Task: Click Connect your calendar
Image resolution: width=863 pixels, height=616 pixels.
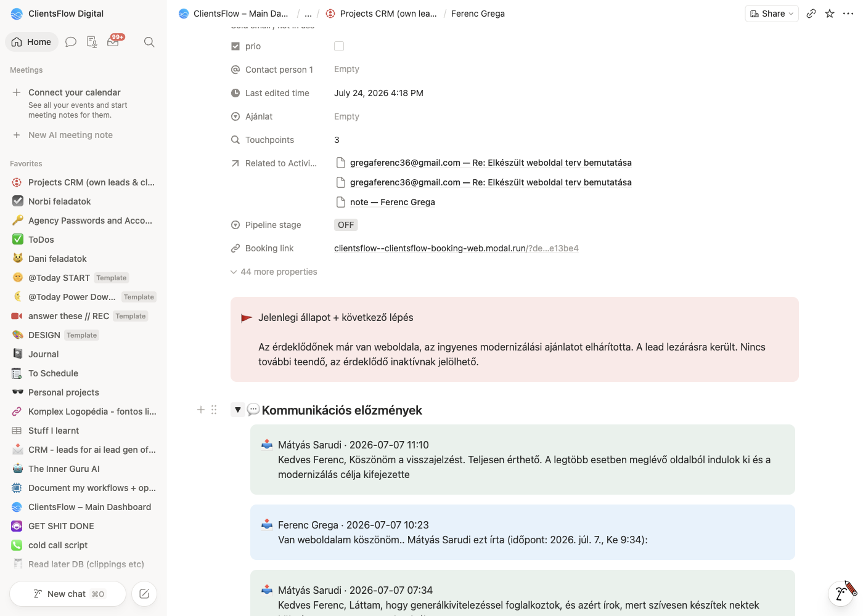Action: [x=75, y=92]
